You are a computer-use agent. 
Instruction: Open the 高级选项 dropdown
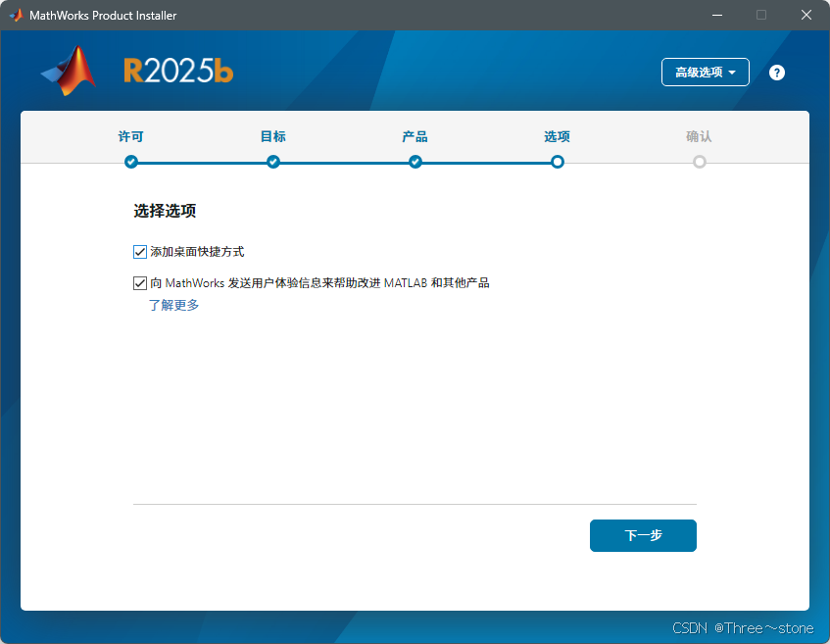point(706,72)
